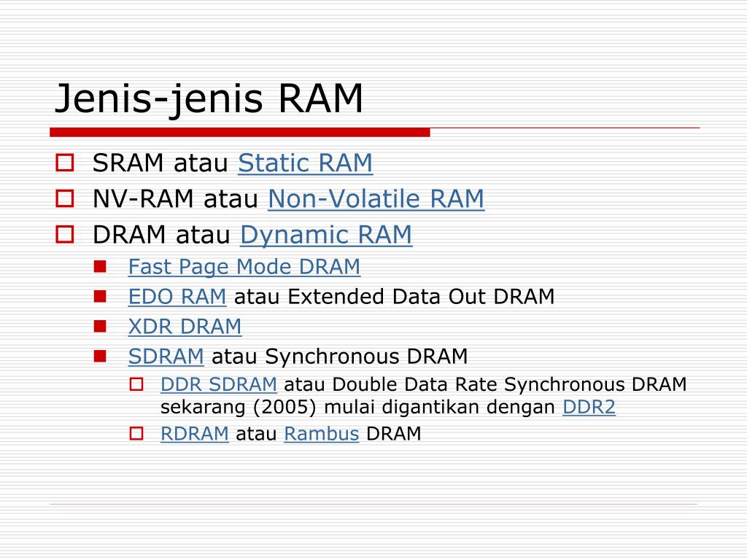
Task: Click the text 'DRAM atau'
Action: (x=161, y=235)
